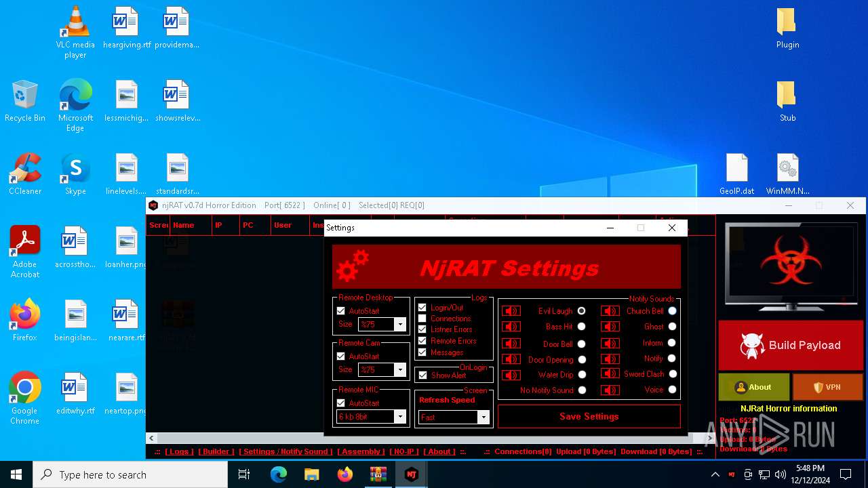Open the Assembly tab at bottom
The image size is (868, 488).
(x=361, y=451)
